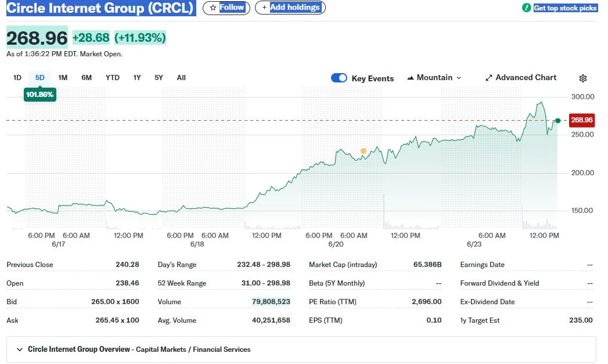
Task: Click the Circle Internet Group (CRCL) heading
Action: click(100, 8)
